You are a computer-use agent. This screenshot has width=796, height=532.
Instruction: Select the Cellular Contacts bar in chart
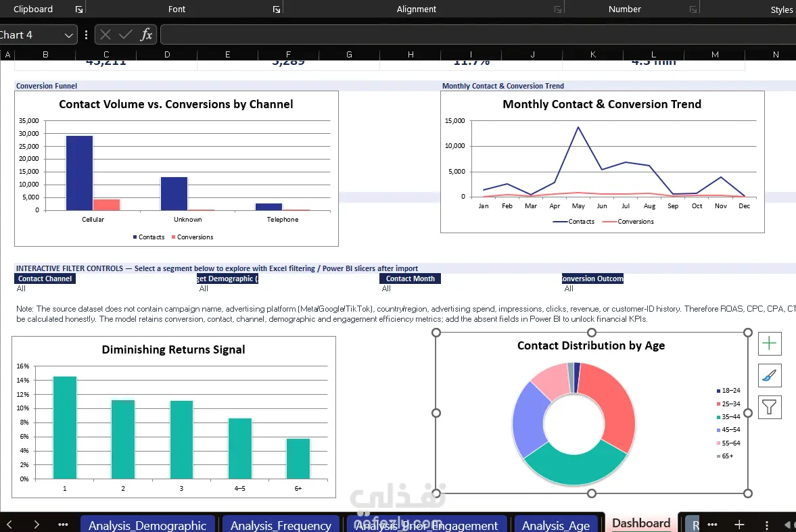[x=80, y=173]
